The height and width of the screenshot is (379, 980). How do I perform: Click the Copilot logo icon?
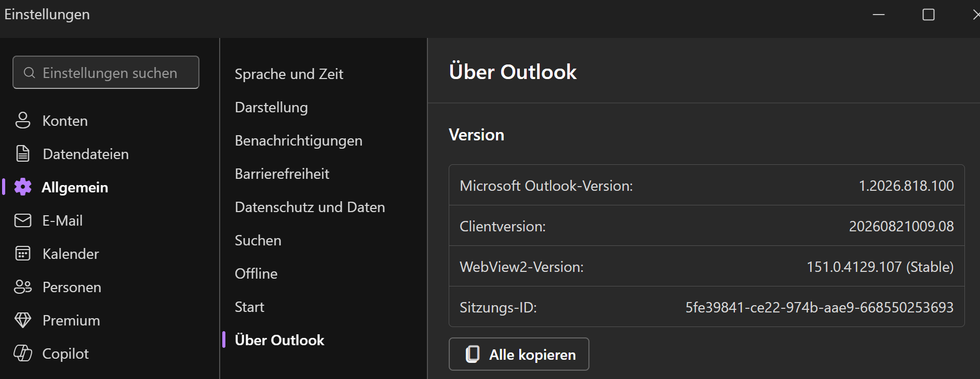coord(23,353)
